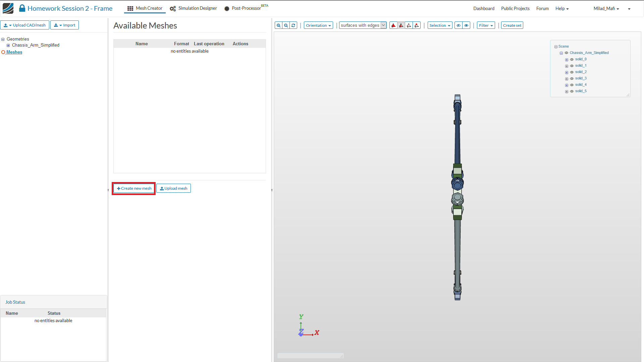This screenshot has width=644, height=362.
Task: Open the Orientation dropdown
Action: [x=318, y=25]
